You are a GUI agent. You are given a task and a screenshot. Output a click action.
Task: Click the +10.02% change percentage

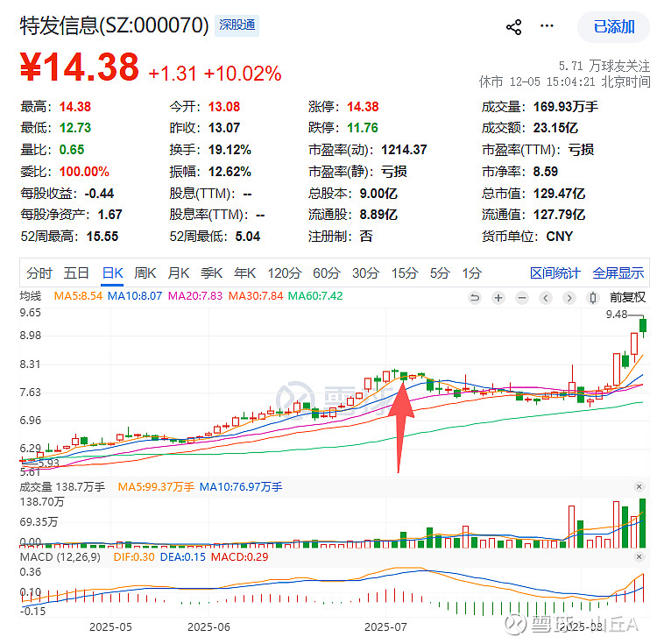tap(243, 74)
